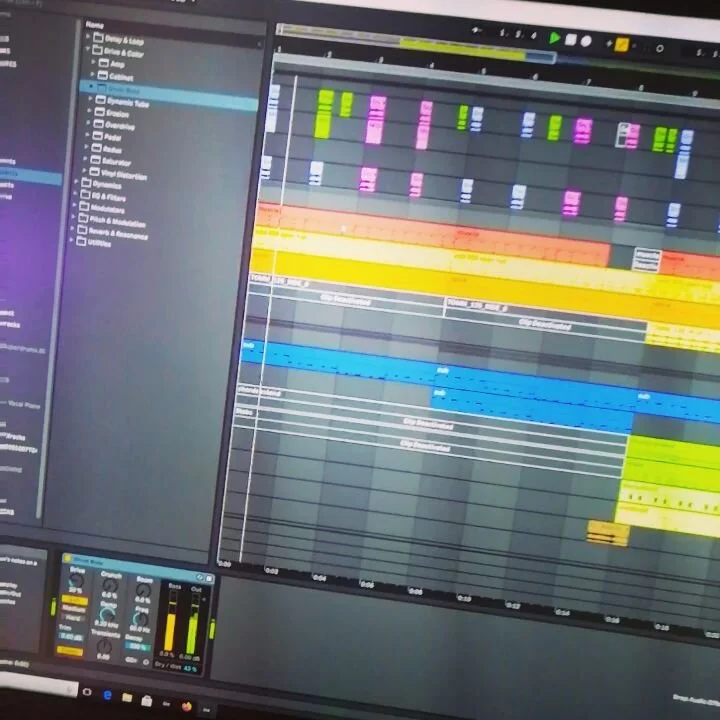Select the first blue 'sub' clip
720x720 pixels.
click(x=338, y=363)
